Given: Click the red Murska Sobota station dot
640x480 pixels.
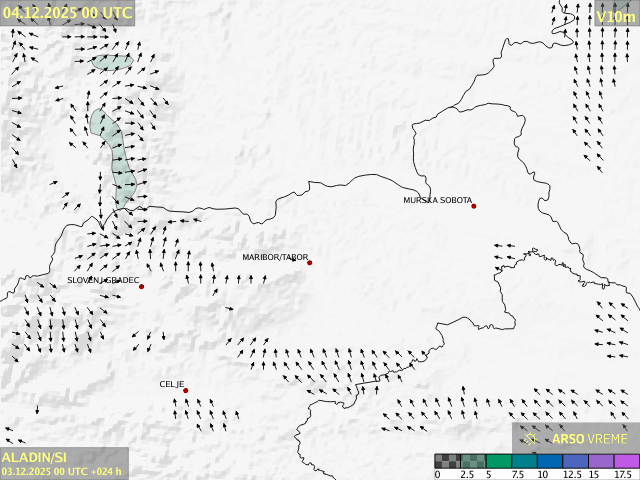Looking at the screenshot, I should tap(474, 206).
